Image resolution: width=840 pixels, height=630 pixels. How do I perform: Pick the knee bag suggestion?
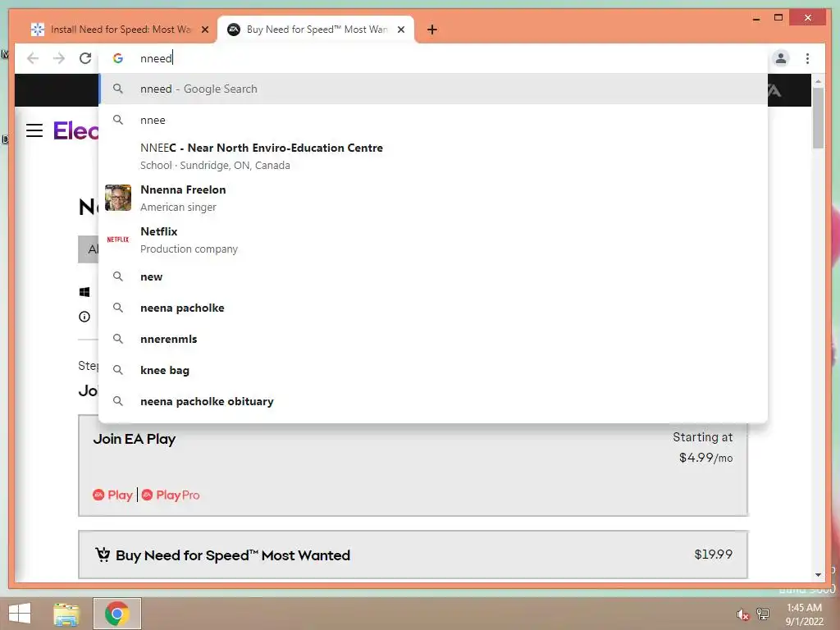coord(433,370)
